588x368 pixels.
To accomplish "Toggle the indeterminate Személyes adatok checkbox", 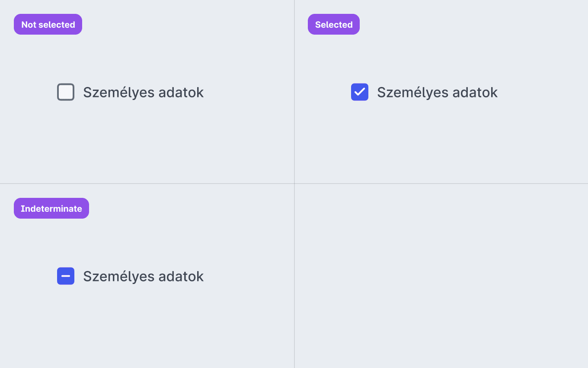I will (66, 276).
